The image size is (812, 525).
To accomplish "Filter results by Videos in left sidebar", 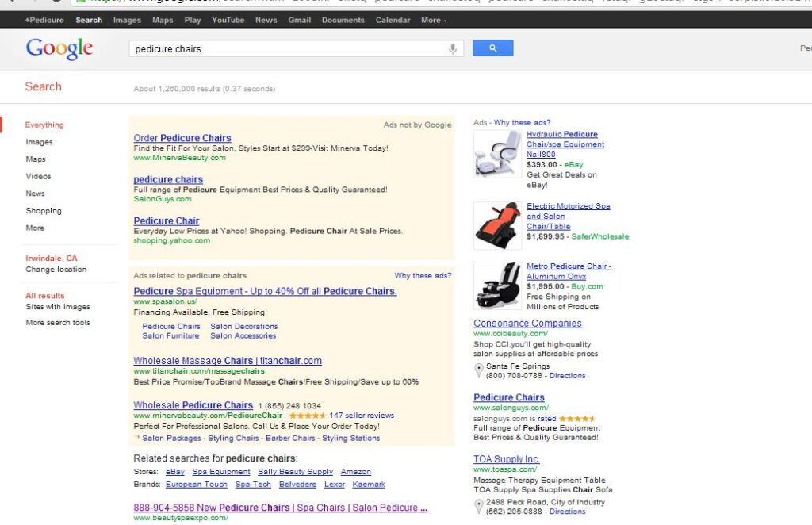I will 38,176.
